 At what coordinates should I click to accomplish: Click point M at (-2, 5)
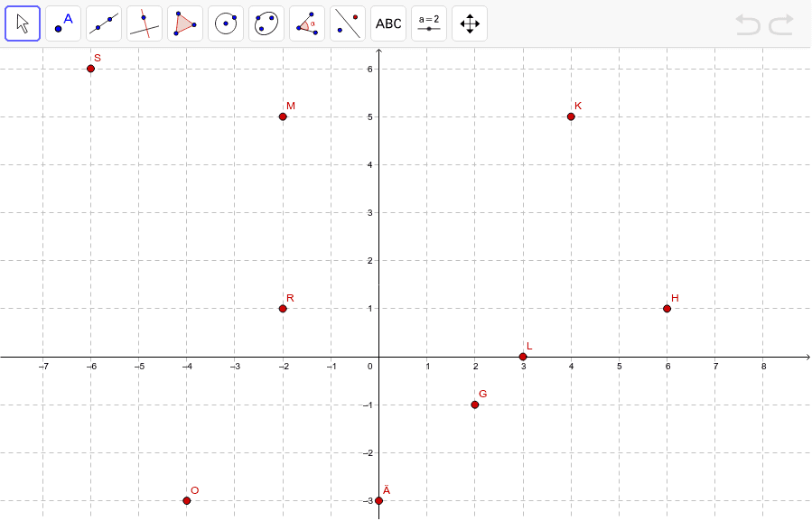(283, 116)
